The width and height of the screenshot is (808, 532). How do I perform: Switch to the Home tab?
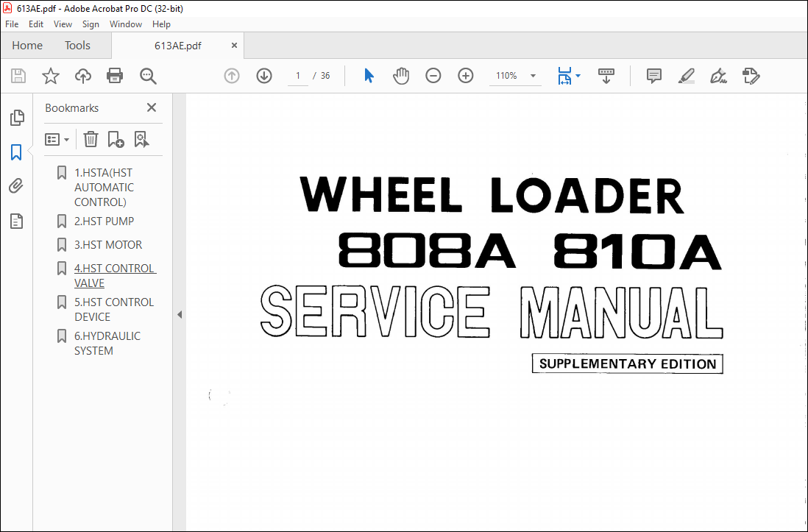tap(27, 46)
